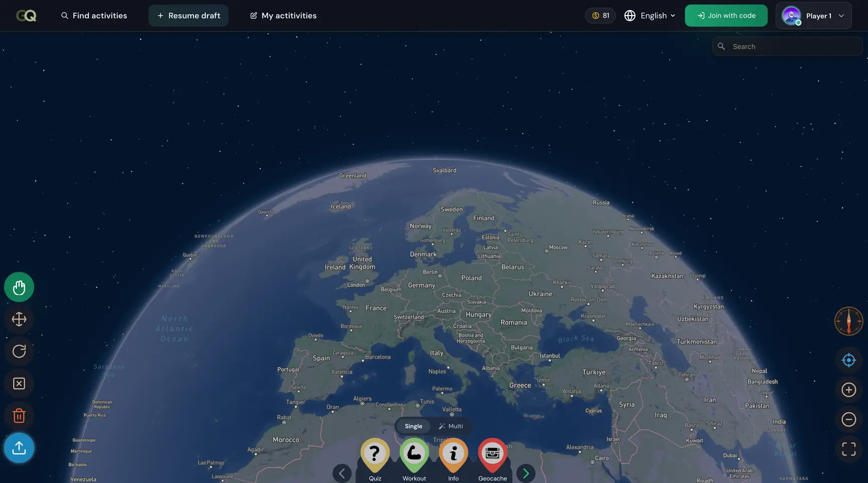Open My activities page

[283, 16]
